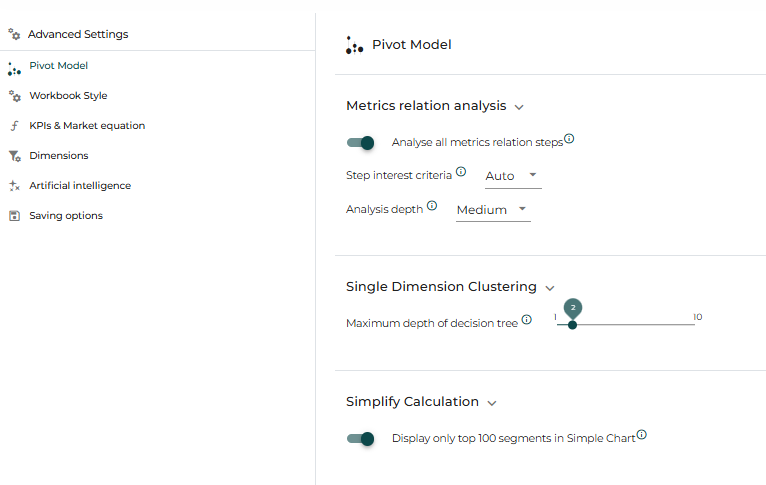The image size is (766, 485).
Task: Toggle Analyse all metrics relation steps switch
Action: point(361,143)
